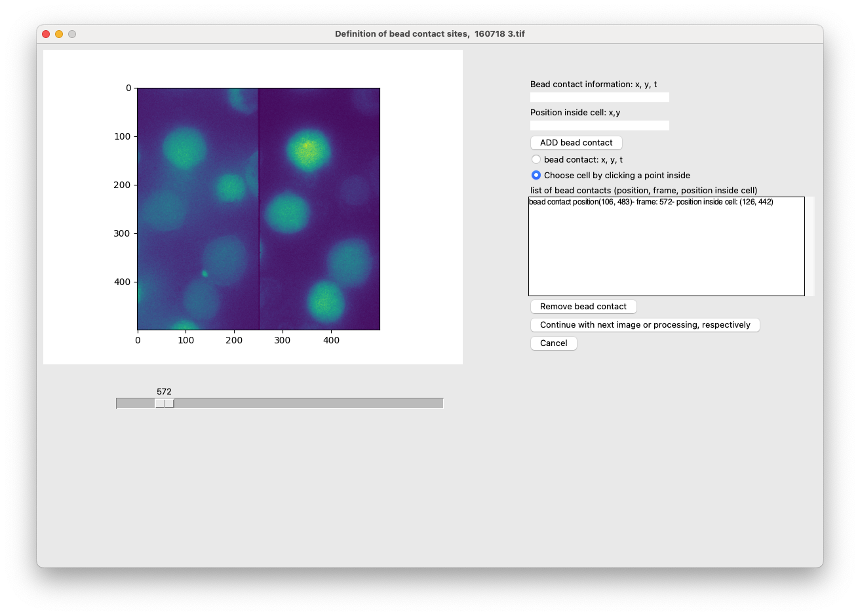Click "Continue with next image or processing, respectively"
The width and height of the screenshot is (860, 616).
click(x=644, y=324)
